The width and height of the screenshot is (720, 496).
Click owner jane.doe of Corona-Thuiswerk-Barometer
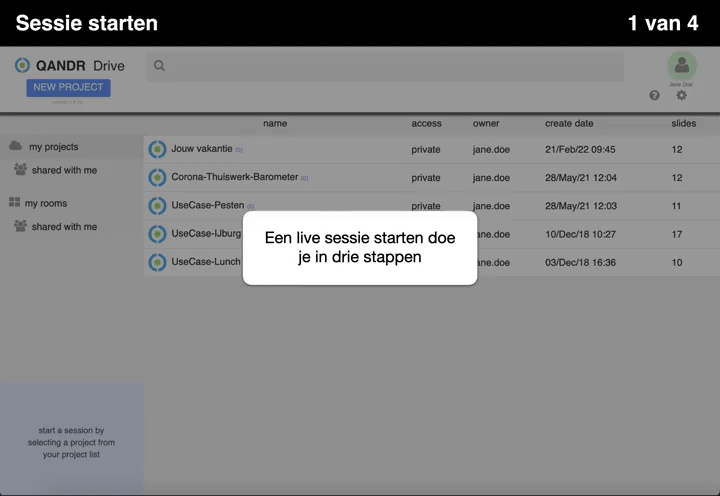point(491,178)
